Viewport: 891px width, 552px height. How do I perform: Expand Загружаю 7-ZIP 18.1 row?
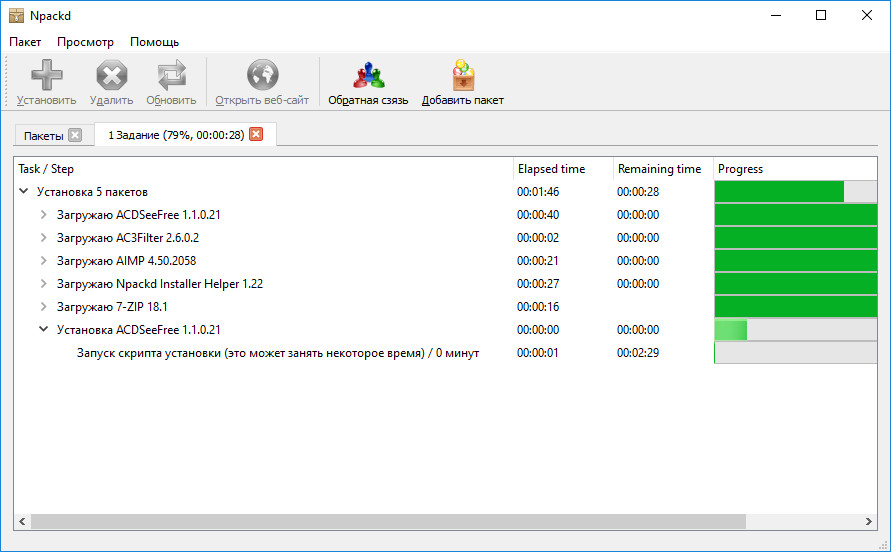(x=43, y=307)
